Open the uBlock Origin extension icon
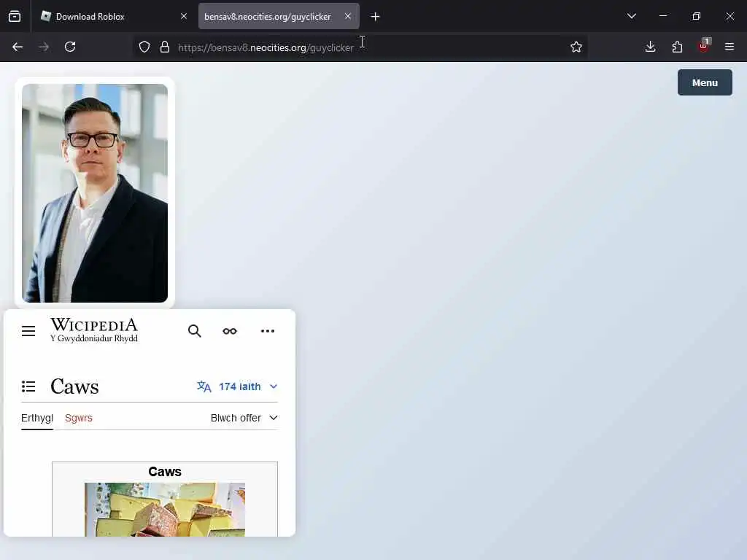The height and width of the screenshot is (560, 747). 704,46
